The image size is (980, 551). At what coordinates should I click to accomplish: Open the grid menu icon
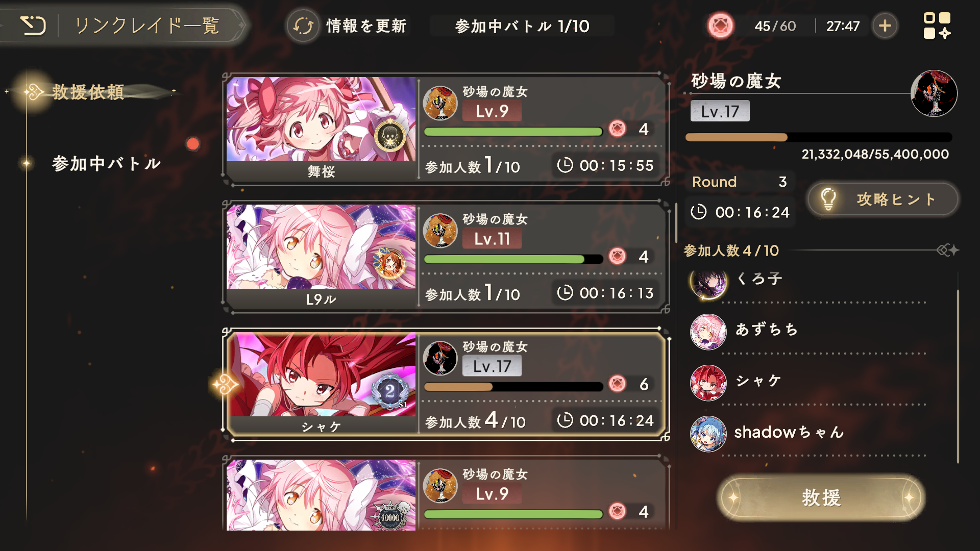[x=937, y=26]
